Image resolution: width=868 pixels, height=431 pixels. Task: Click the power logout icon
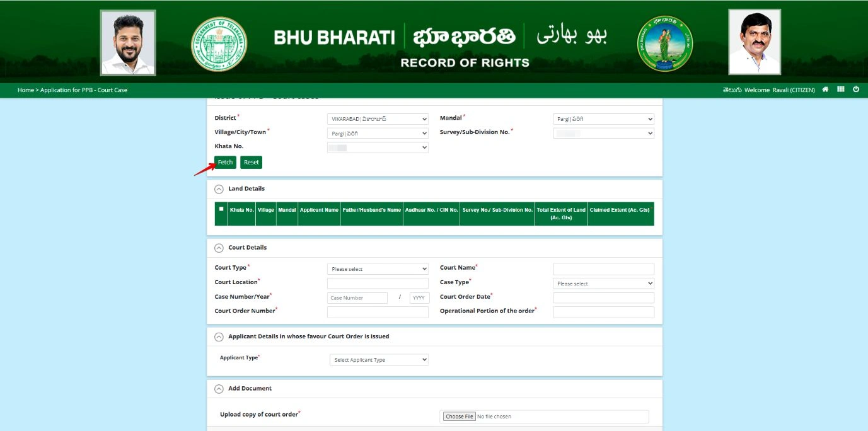click(855, 89)
